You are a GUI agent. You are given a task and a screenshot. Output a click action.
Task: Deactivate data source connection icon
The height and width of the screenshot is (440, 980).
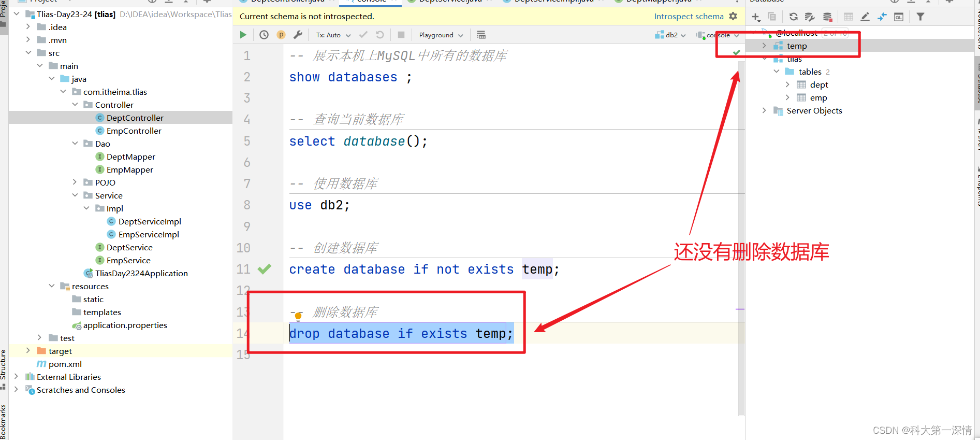pos(828,17)
